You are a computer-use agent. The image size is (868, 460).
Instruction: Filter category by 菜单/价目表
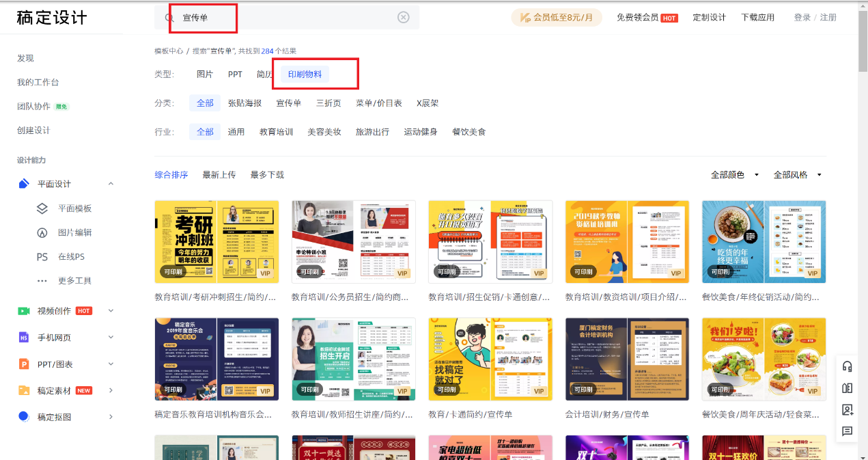point(379,103)
